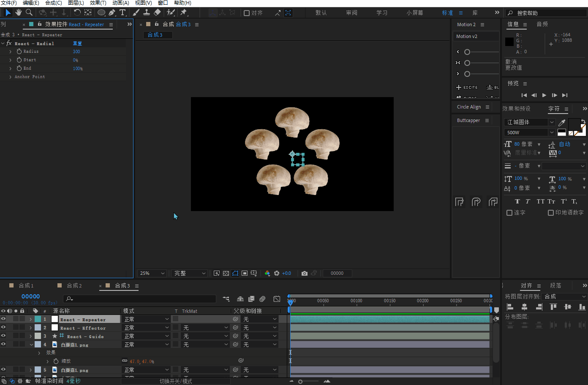Select the Hand tool
The image size is (588, 385).
pos(19,13)
